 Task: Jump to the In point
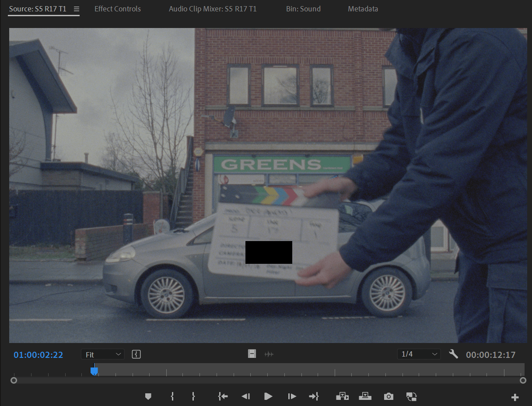223,396
